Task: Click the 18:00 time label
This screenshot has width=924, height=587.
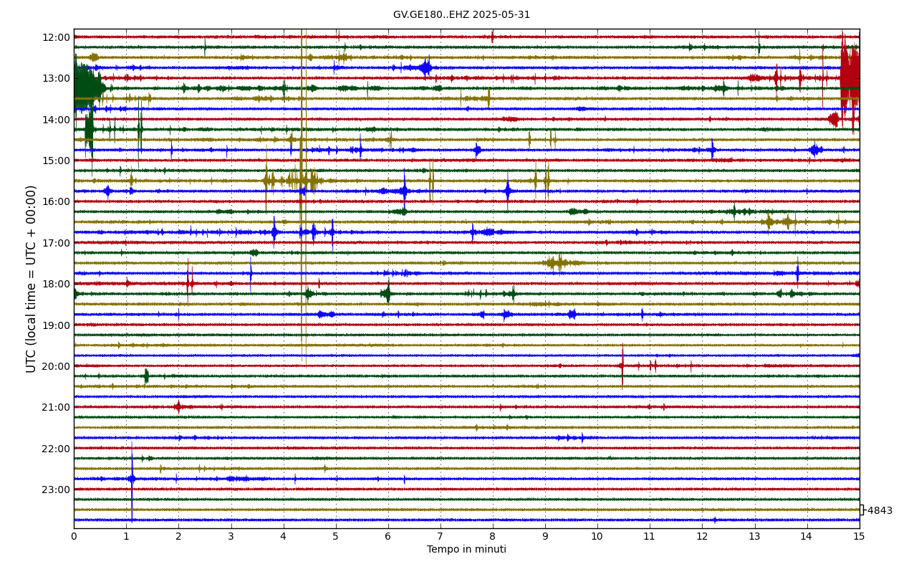Action: pyautogui.click(x=56, y=284)
